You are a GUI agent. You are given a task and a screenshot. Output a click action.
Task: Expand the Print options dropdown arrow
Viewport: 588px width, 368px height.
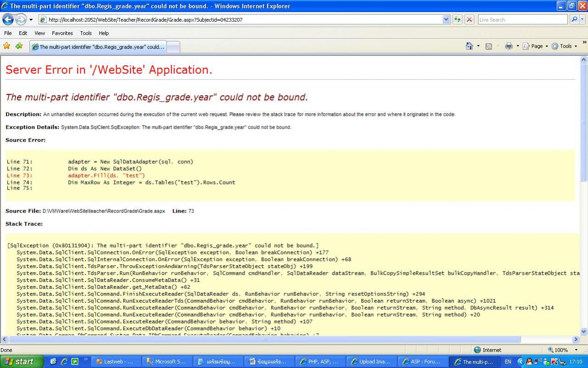click(518, 46)
